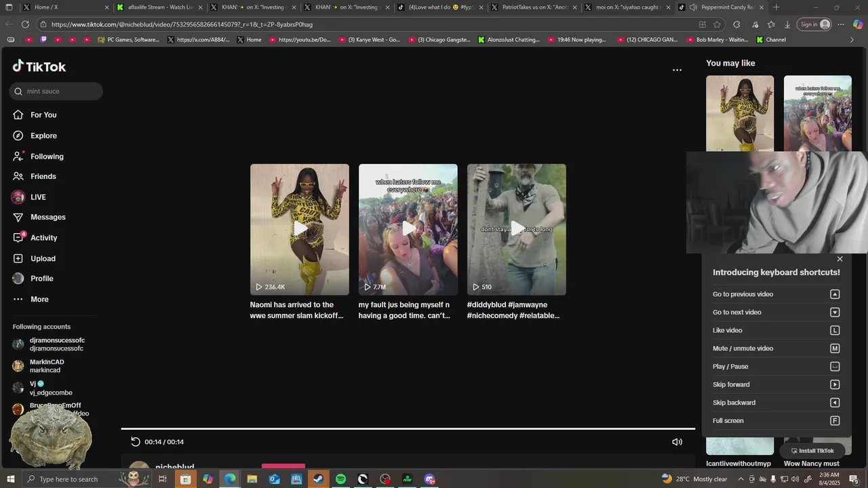Open browser Downloads icon

pos(787,24)
